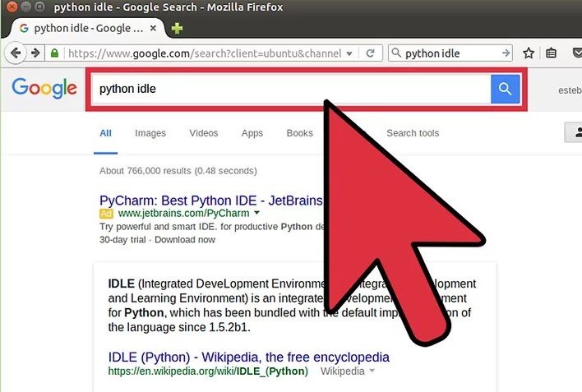Click the Google search field with python idle
The height and width of the screenshot is (392, 582).
tap(291, 89)
